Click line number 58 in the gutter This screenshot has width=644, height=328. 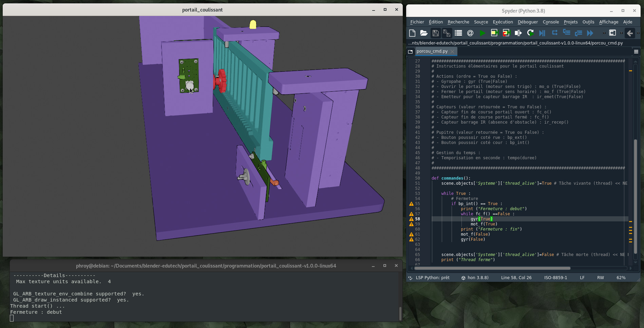pyautogui.click(x=417, y=219)
